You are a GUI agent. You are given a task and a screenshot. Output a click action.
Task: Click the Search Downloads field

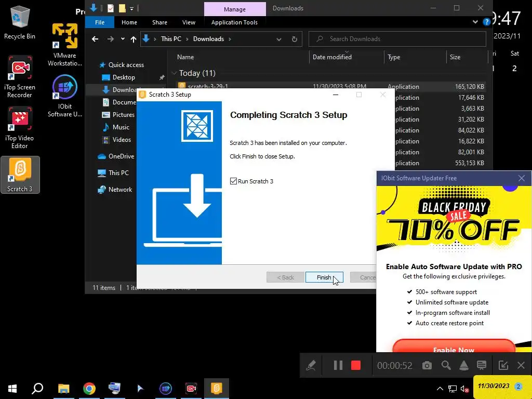click(397, 39)
